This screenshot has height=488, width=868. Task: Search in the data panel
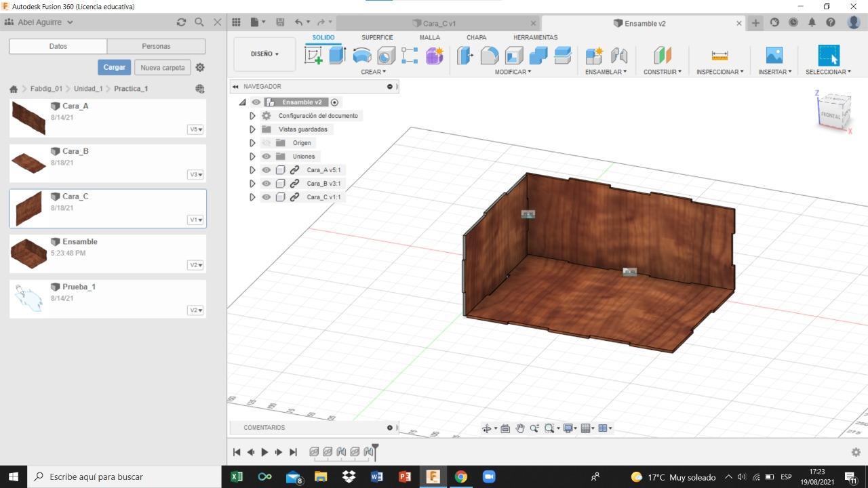(199, 22)
